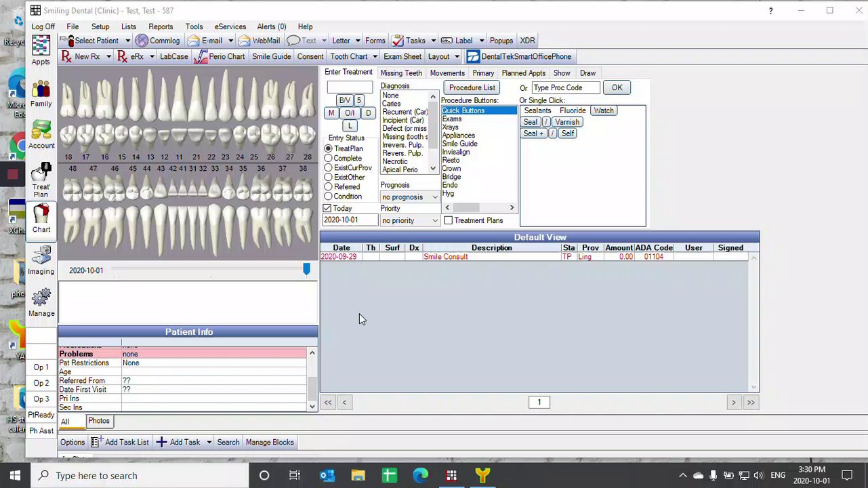Screen dimensions: 868x488
Task: Enable the Treatment Plans checkbox
Action: point(448,220)
